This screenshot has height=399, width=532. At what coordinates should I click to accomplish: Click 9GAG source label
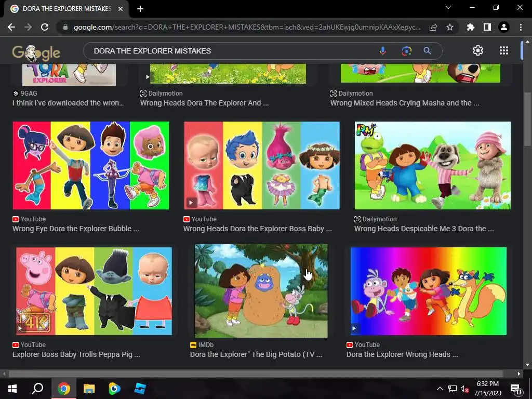25,94
